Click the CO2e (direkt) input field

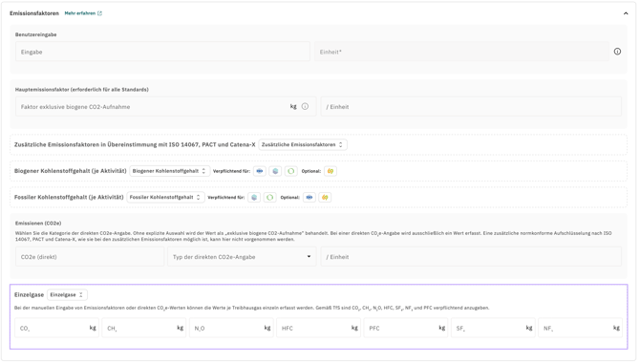pos(90,257)
